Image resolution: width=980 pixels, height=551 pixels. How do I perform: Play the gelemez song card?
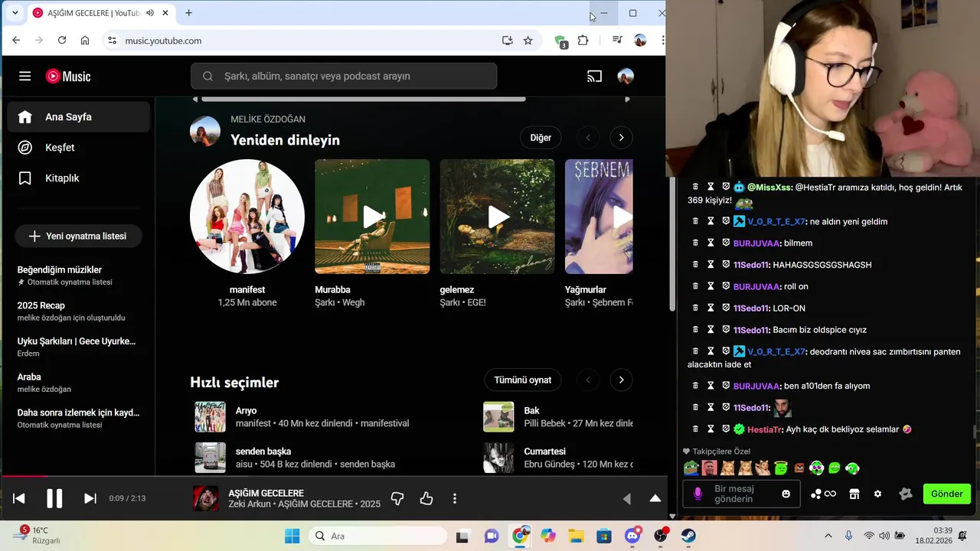pos(497,217)
